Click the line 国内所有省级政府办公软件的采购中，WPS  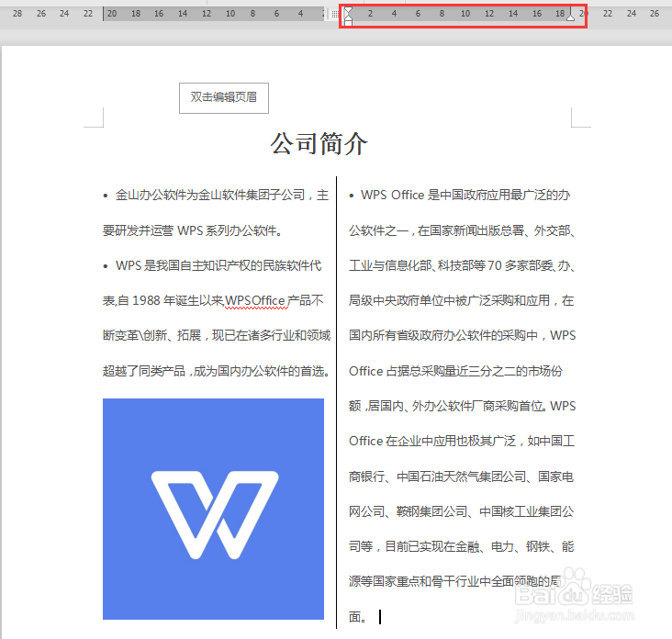click(x=463, y=335)
